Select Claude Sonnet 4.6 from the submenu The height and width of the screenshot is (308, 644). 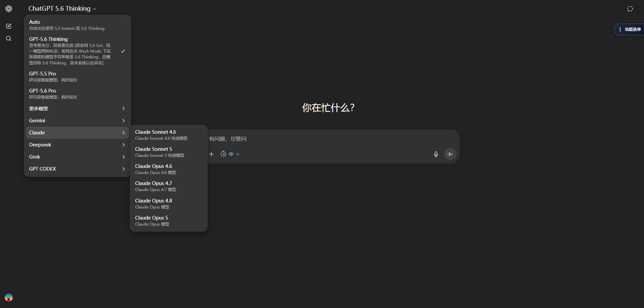coord(169,135)
